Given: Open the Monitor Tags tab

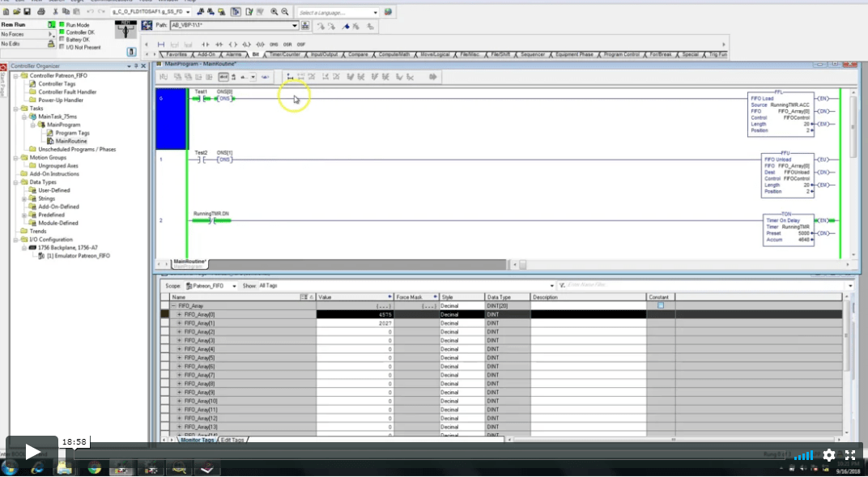Looking at the screenshot, I should [197, 440].
